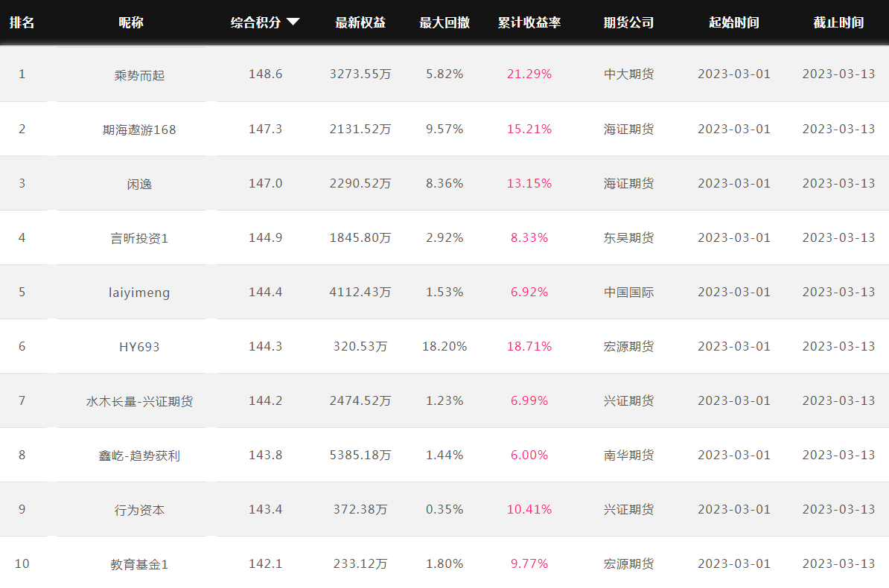
Task: Select drawdown value 5.82%
Action: [444, 74]
